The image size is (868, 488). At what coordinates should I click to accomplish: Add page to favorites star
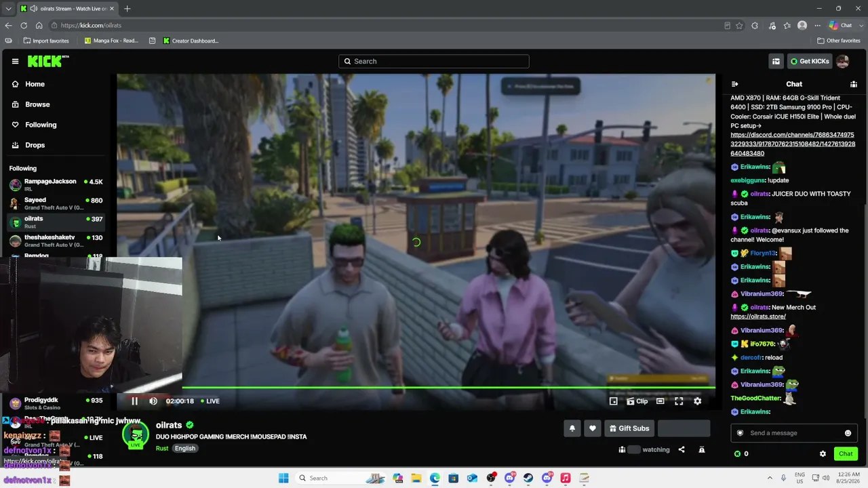[x=739, y=26]
